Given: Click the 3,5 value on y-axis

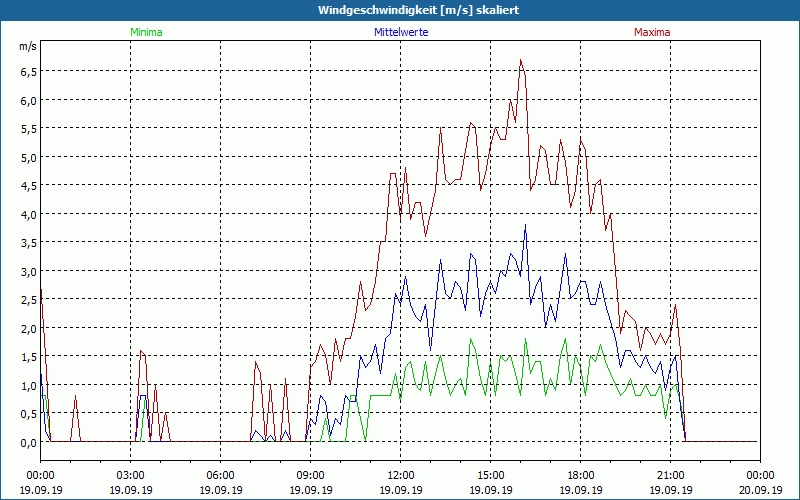Looking at the screenshot, I should click(27, 243).
